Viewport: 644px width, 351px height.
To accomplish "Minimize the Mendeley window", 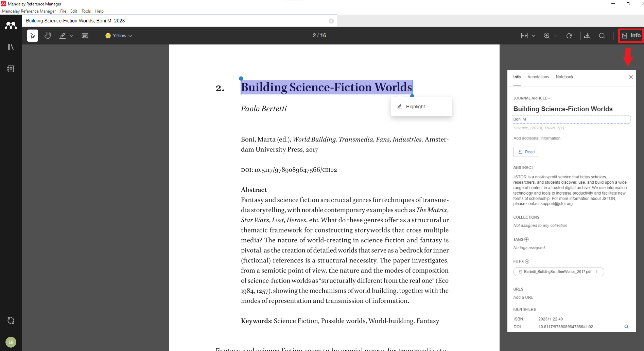I will tap(613, 4).
